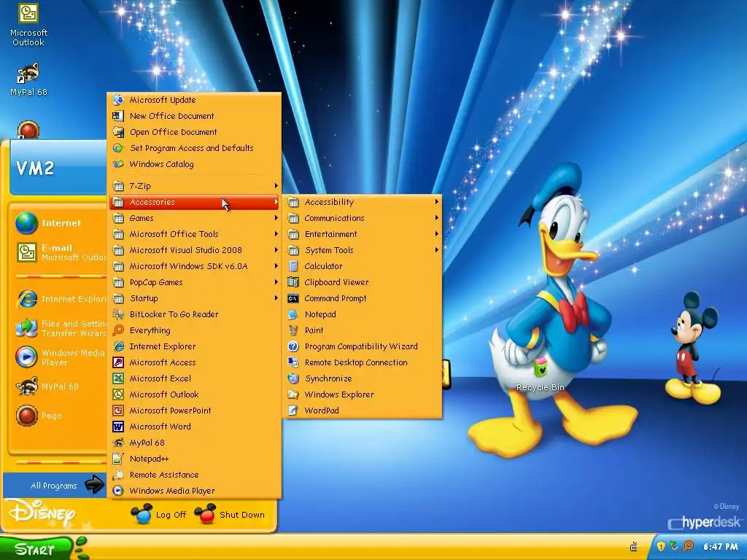Click the Shut Down button
This screenshot has width=747, height=560.
coord(230,515)
